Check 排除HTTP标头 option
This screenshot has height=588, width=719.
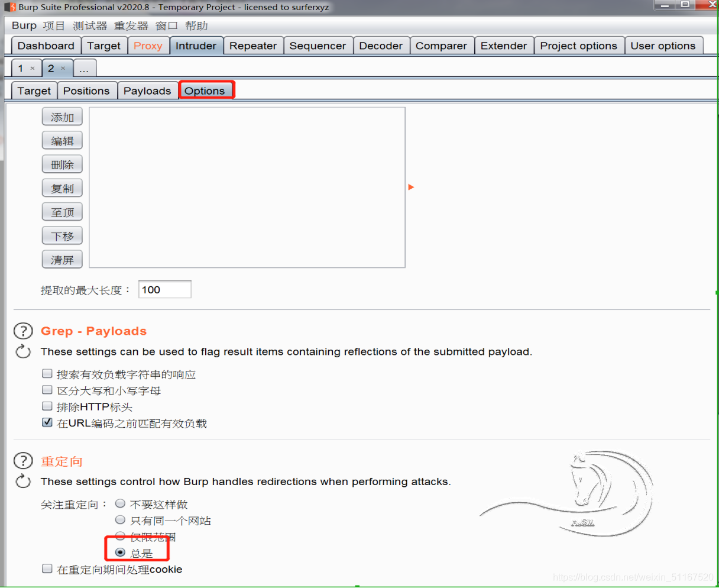click(x=47, y=406)
